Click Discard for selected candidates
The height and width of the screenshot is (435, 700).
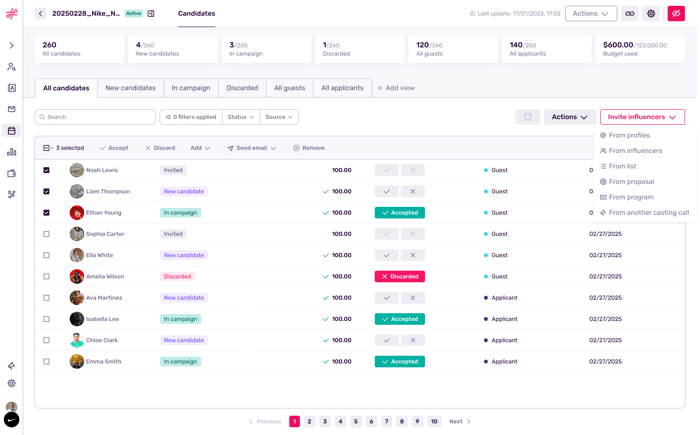pos(160,148)
